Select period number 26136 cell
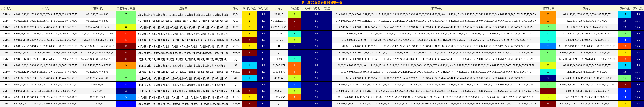 click(7, 97)
